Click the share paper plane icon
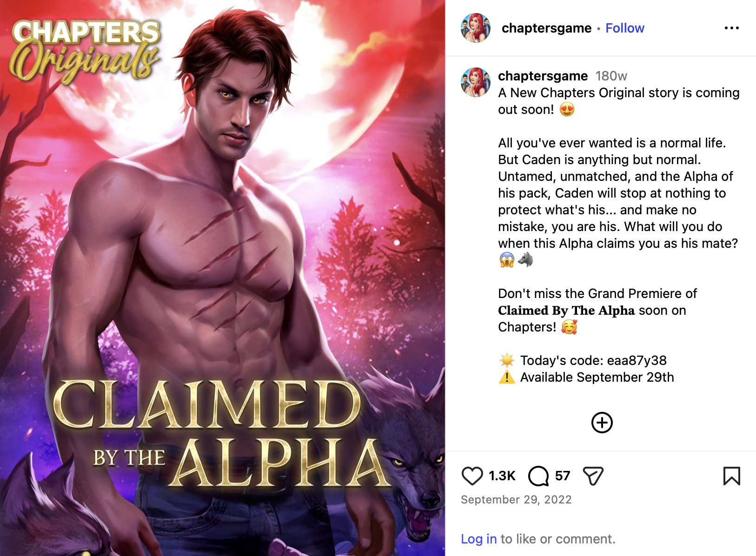This screenshot has height=556, width=756. pyautogui.click(x=593, y=476)
